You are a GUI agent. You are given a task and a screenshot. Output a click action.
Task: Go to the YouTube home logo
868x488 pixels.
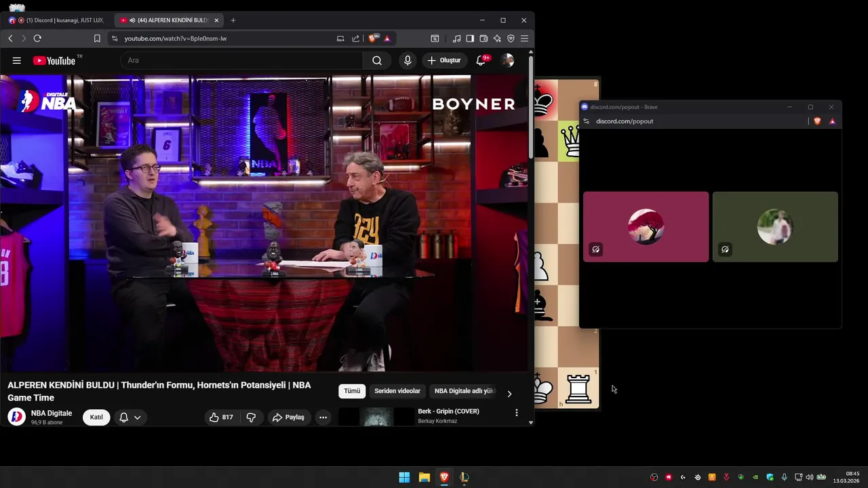[54, 60]
